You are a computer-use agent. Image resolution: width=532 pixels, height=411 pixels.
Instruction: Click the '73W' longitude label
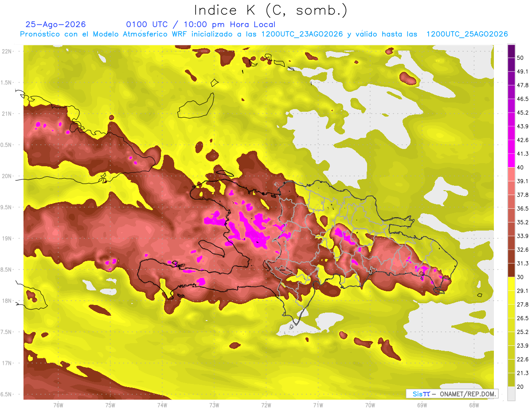[x=214, y=405]
